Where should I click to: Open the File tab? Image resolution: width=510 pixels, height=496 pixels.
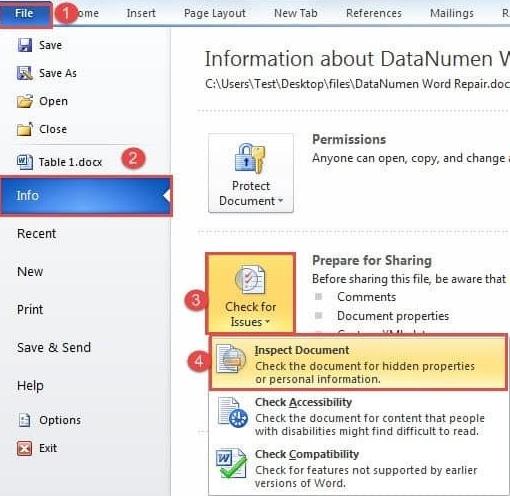[x=25, y=14]
